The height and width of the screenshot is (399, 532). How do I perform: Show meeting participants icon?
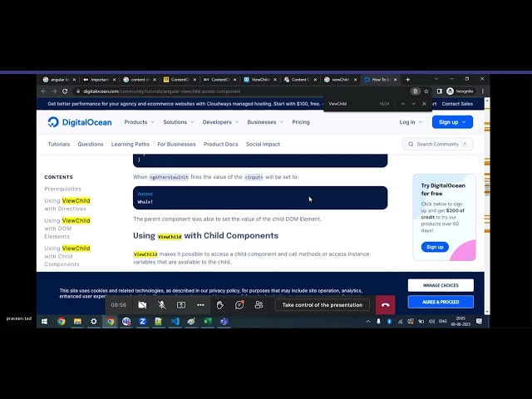pyautogui.click(x=259, y=305)
